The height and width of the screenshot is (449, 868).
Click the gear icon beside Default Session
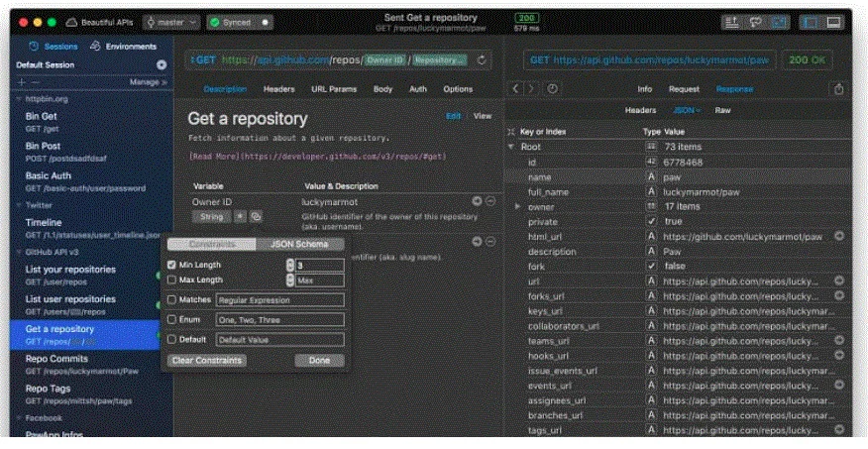[162, 65]
